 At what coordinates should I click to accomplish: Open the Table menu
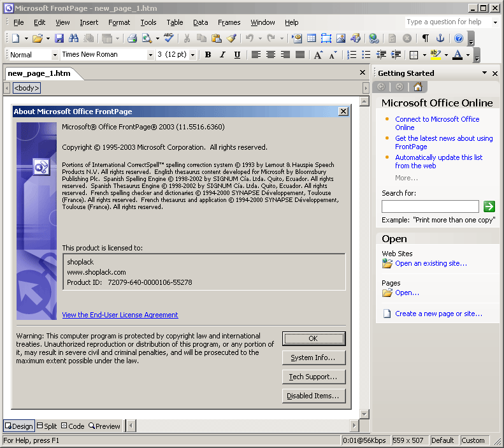[x=175, y=22]
